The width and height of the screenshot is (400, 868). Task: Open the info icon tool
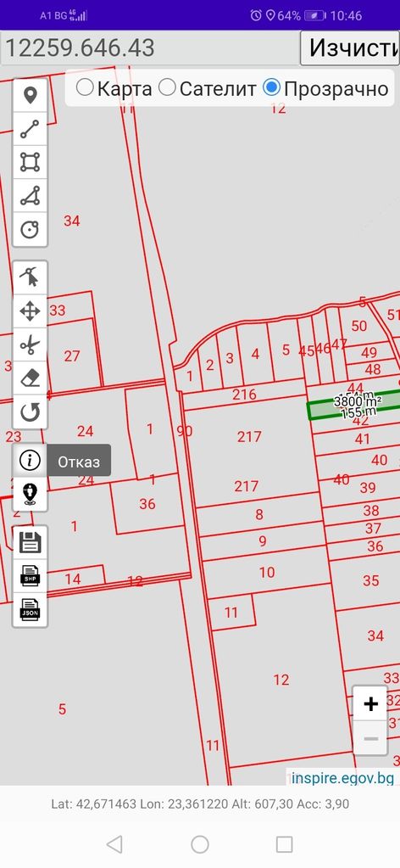[x=30, y=460]
